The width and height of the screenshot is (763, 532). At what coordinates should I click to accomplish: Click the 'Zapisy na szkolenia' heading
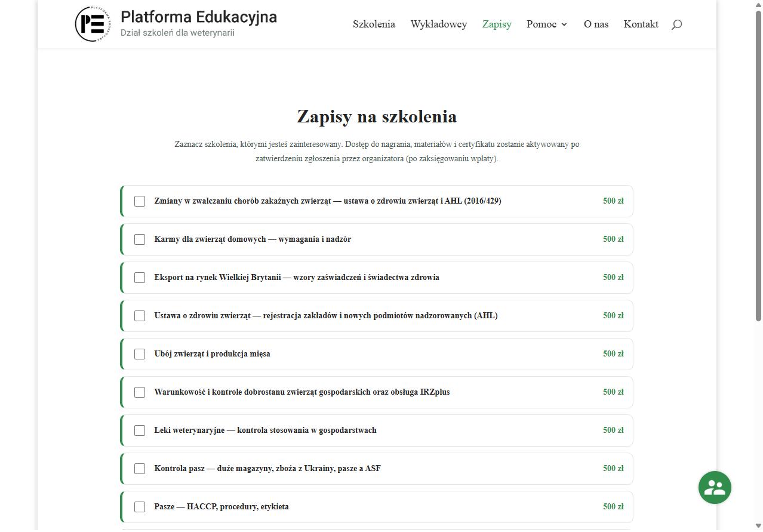tap(377, 116)
